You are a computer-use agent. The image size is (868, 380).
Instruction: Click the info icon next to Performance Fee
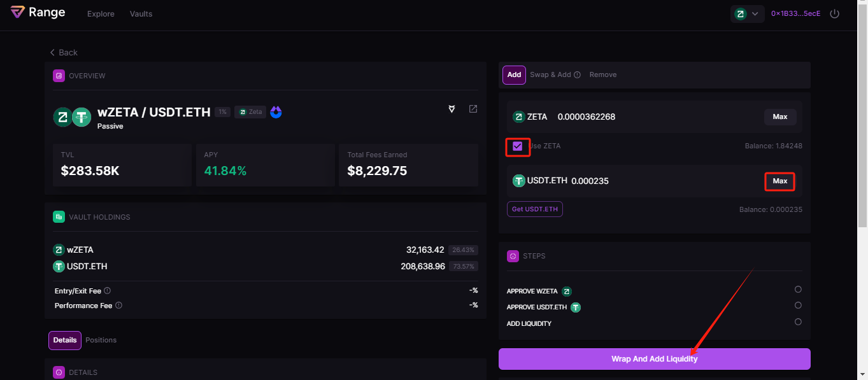click(x=119, y=306)
